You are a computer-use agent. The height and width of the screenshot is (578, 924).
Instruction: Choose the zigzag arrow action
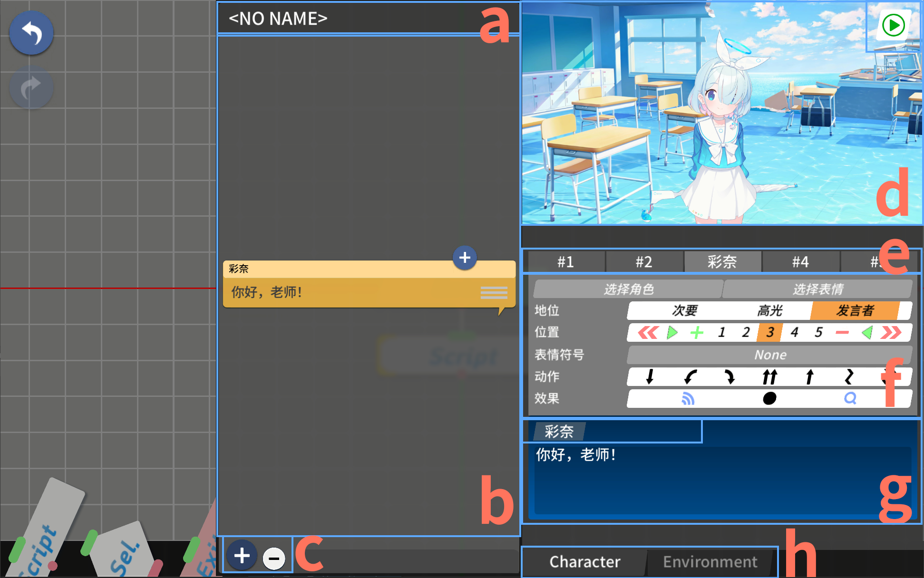pyautogui.click(x=849, y=376)
